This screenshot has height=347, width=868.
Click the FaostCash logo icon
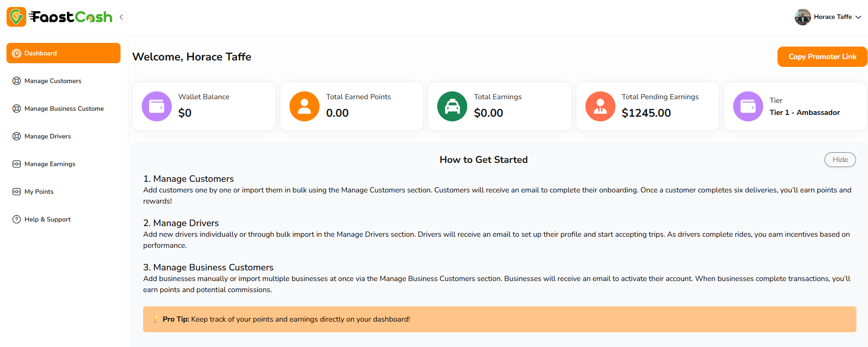16,17
